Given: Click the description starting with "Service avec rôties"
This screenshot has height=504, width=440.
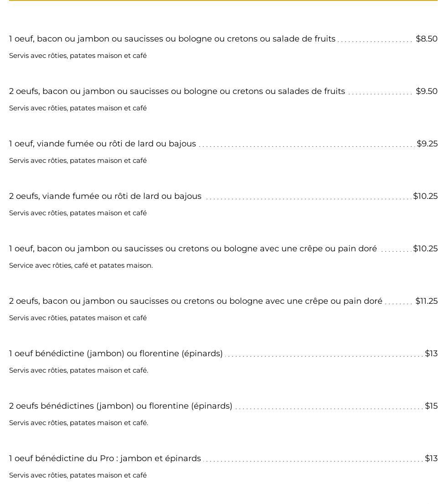Looking at the screenshot, I should pos(81,265).
